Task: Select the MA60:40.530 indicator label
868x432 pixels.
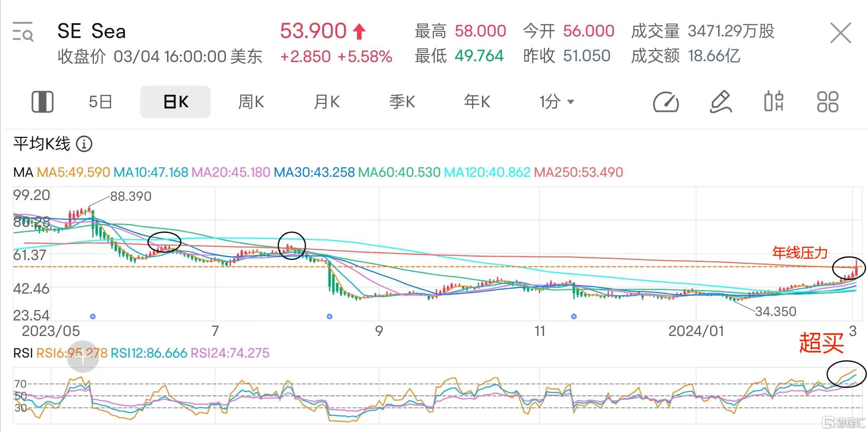Action: (399, 172)
